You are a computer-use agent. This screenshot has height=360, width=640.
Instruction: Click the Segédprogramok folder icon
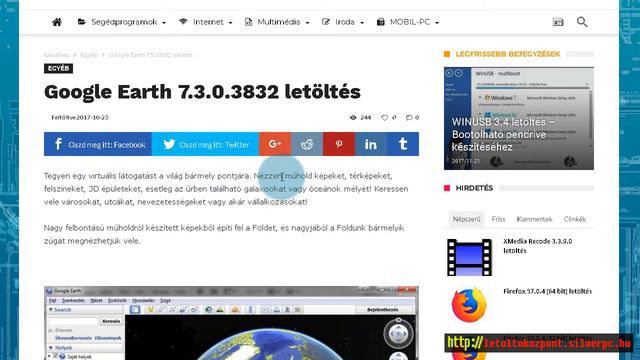(82, 22)
